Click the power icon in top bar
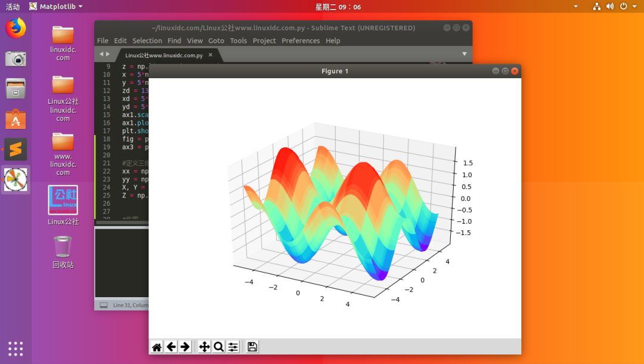The height and width of the screenshot is (364, 644). [624, 7]
